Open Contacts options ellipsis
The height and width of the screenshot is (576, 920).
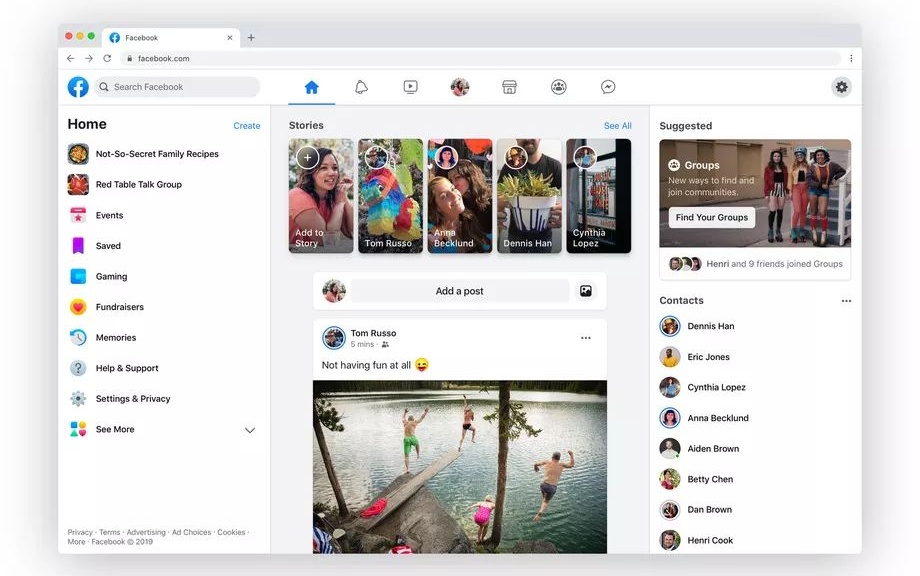pos(846,301)
